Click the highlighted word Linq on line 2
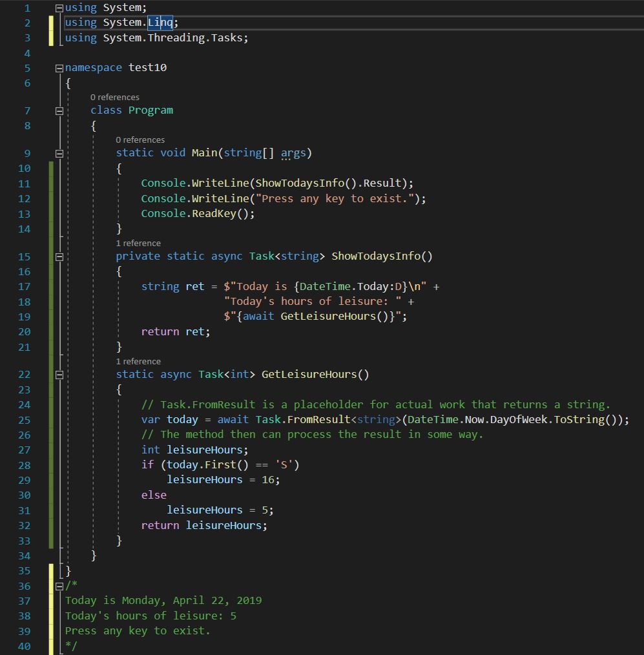Image resolution: width=644 pixels, height=655 pixels. pos(160,23)
